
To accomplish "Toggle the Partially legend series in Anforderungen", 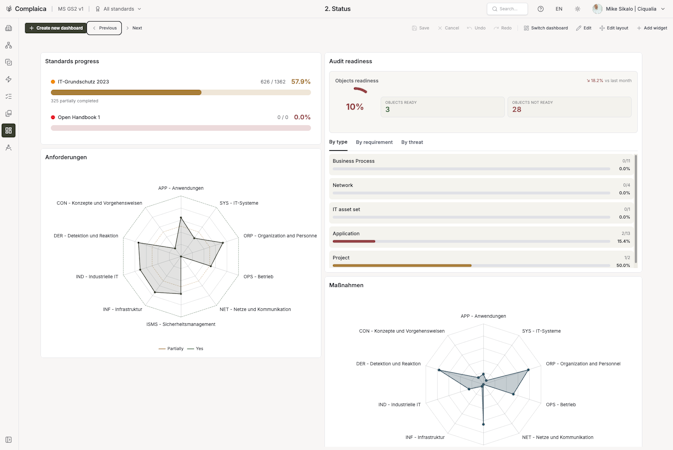I will point(171,349).
